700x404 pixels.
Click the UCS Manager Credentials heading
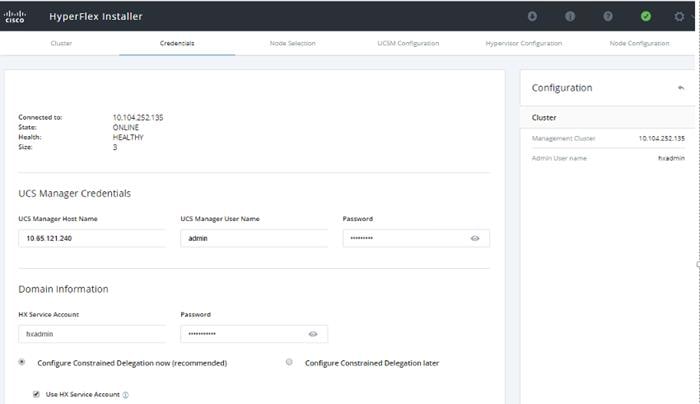click(75, 193)
